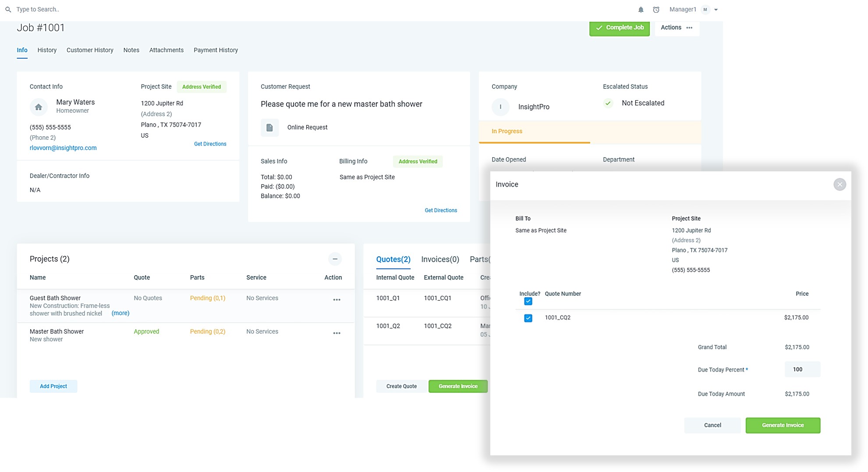The image size is (868, 472).
Task: Click the Project Site Address Verified badge
Action: pos(202,87)
